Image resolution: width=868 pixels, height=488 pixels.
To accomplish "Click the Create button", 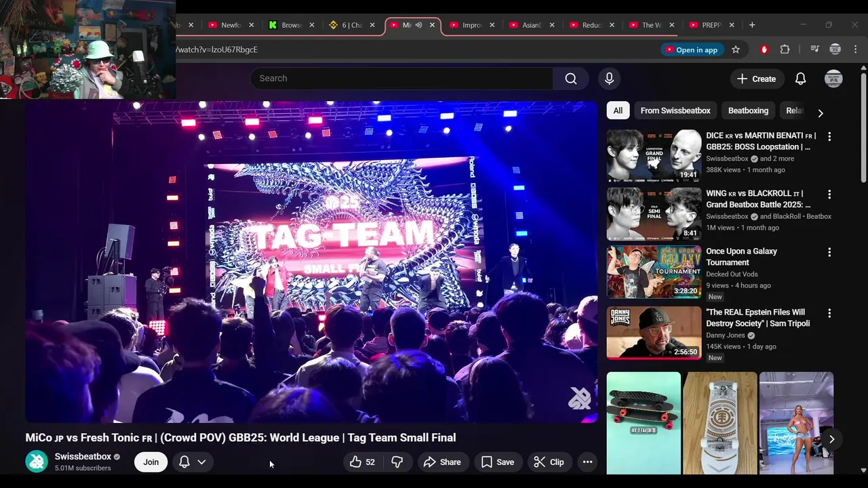I will click(x=757, y=79).
